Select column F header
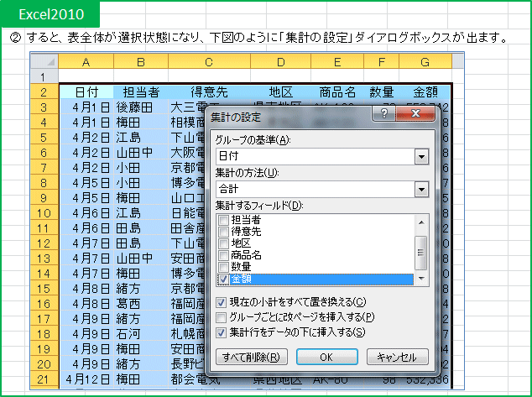Viewport: 532px width, 397px height. pos(381,62)
